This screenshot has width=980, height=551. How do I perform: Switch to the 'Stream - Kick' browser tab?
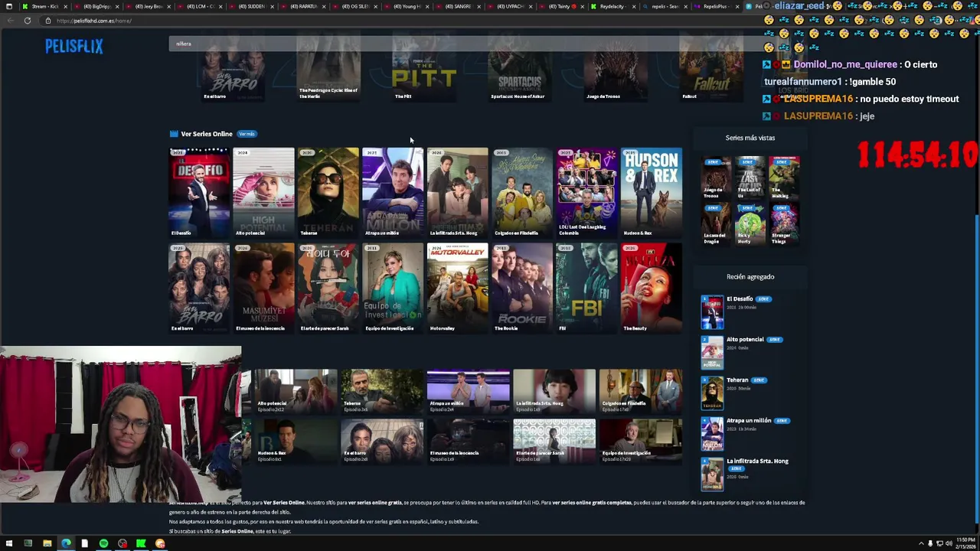point(44,6)
